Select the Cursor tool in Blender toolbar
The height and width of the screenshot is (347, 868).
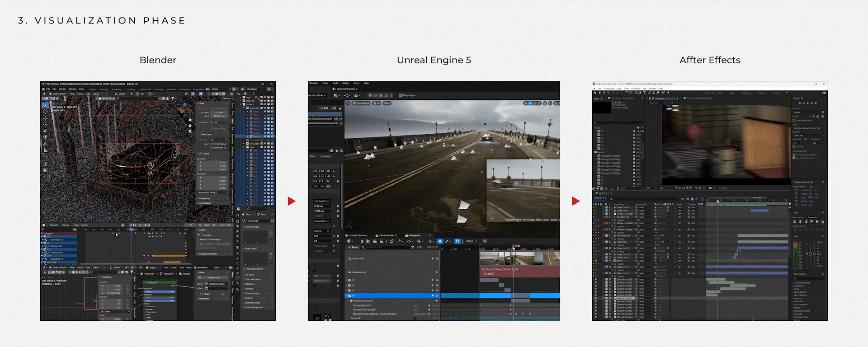(45, 111)
